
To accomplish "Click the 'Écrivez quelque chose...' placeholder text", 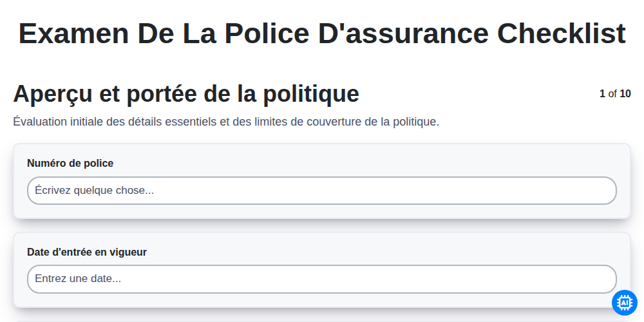I will 95,191.
